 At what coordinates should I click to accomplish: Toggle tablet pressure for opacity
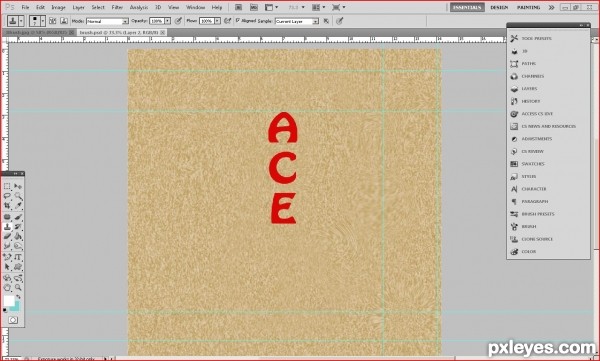point(178,21)
